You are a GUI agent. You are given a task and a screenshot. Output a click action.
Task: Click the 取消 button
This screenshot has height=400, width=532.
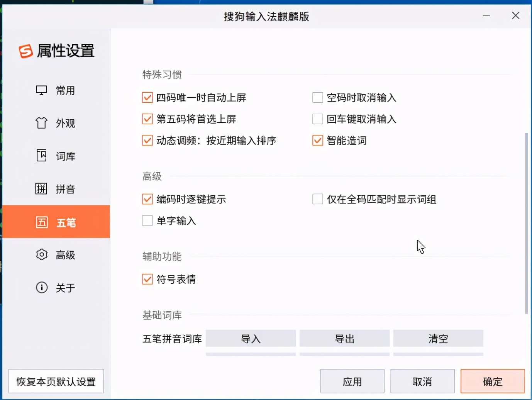tap(422, 381)
